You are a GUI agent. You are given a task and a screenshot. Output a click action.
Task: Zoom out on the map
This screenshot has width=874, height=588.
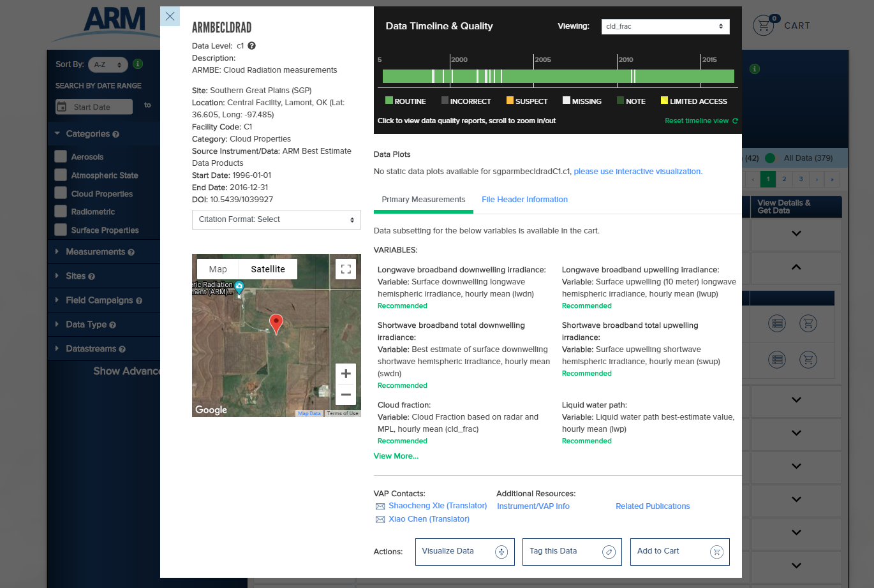[x=346, y=395]
